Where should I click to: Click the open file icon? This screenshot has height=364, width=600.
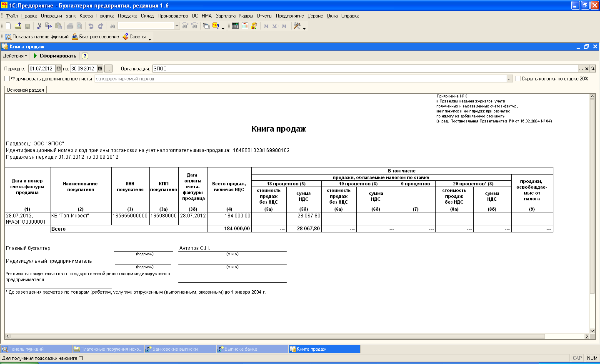point(18,26)
